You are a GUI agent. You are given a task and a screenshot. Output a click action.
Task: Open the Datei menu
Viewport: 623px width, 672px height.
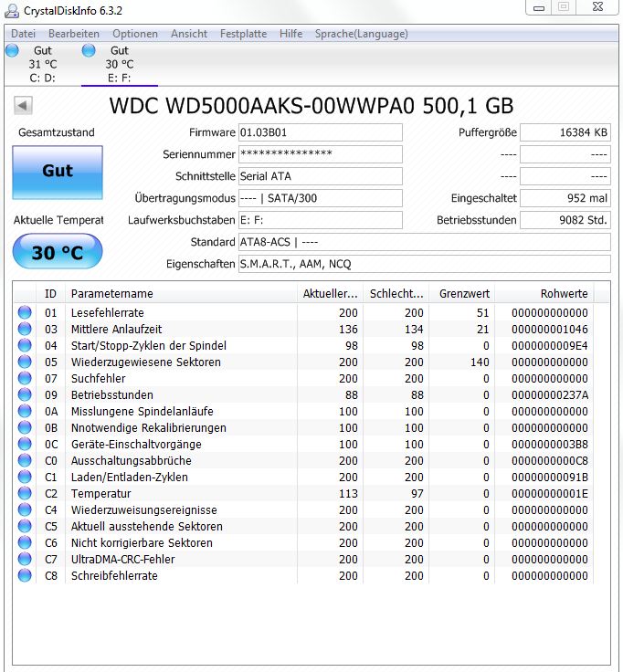click(23, 34)
